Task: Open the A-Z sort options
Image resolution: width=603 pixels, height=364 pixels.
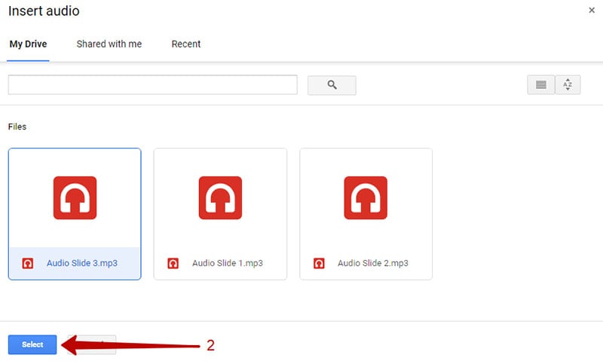Action: 568,84
